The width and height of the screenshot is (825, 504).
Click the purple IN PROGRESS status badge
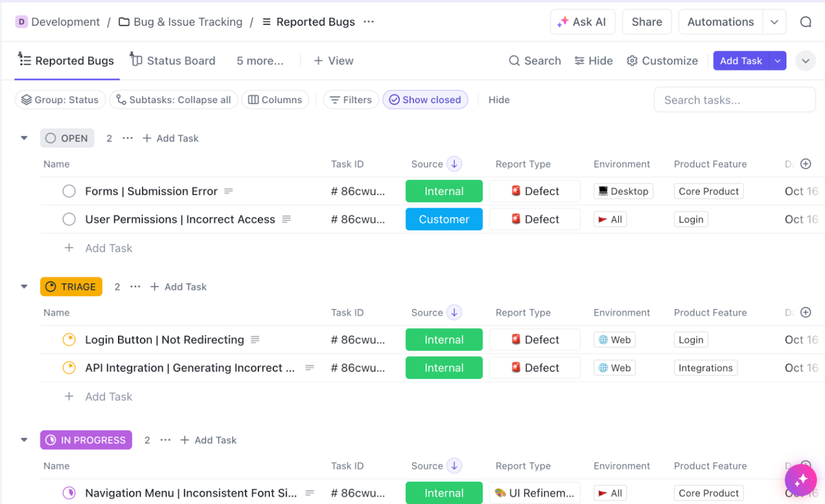coord(85,440)
